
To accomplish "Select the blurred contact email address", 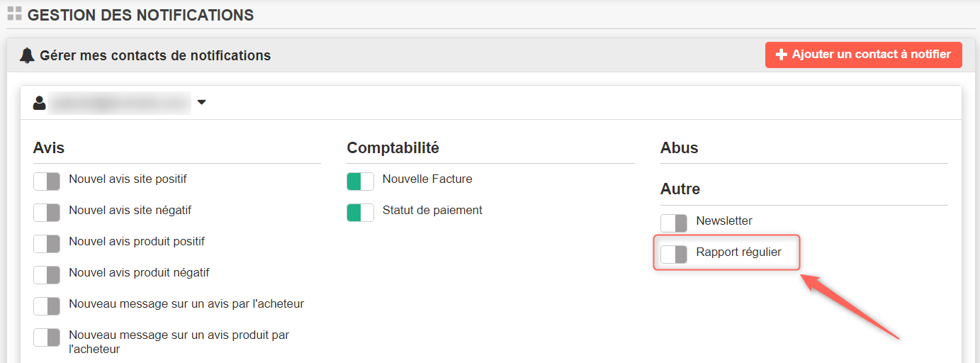I will click(120, 103).
